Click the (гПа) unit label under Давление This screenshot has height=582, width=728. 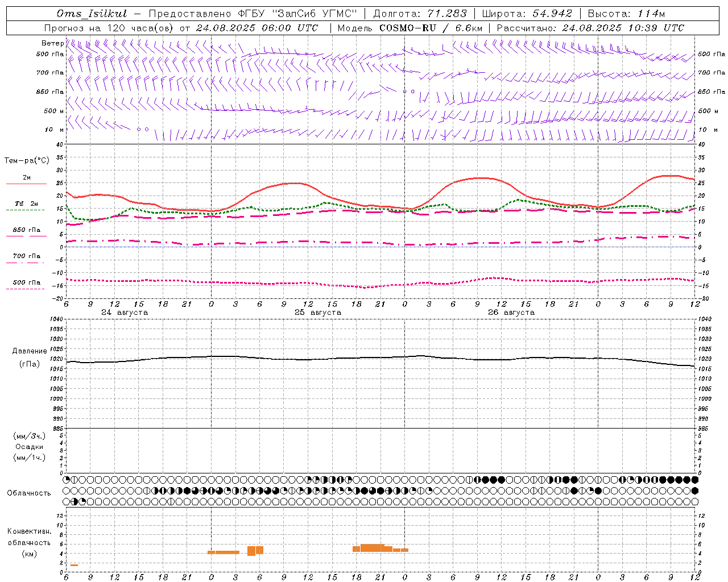pos(30,364)
